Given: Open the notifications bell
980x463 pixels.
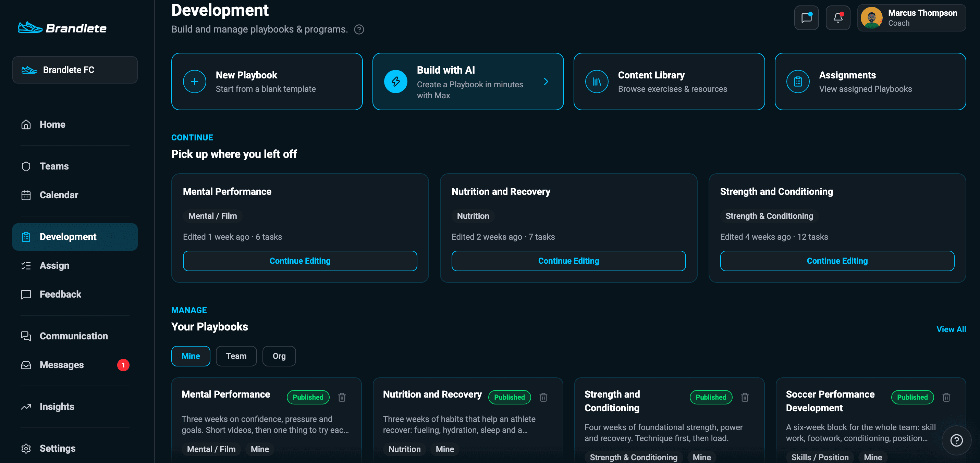Looking at the screenshot, I should coord(838,18).
